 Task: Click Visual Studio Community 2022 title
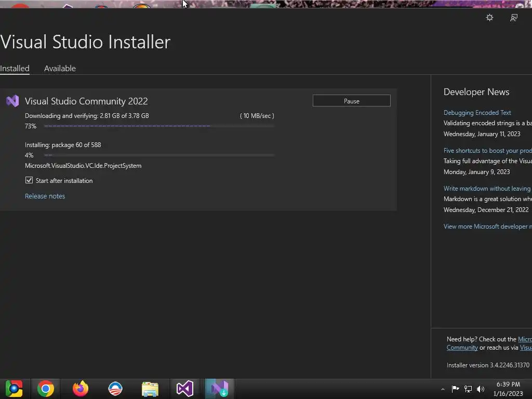[86, 101]
